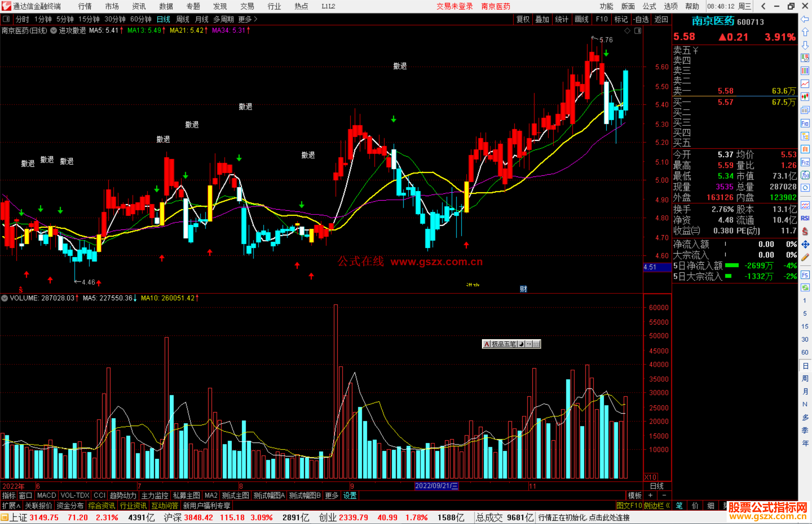Open the f(x) formula icon
Screen dimensions: 812x524
point(805,175)
